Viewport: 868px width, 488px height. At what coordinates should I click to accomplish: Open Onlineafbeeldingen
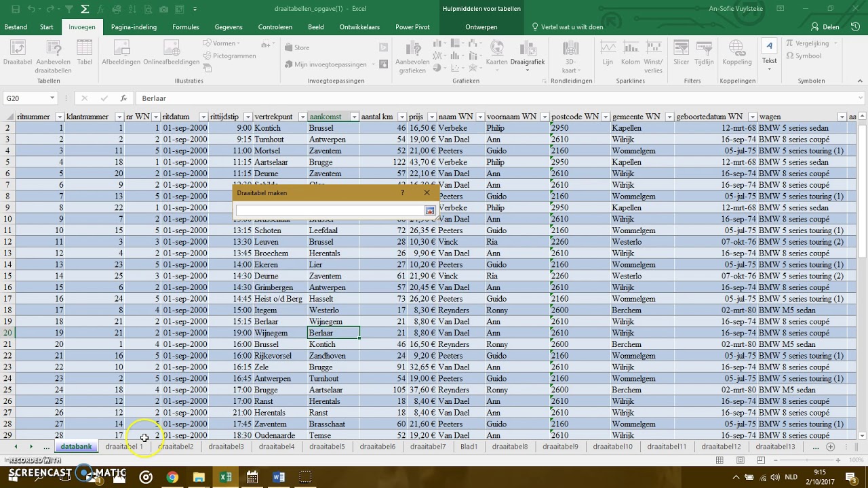click(x=171, y=53)
